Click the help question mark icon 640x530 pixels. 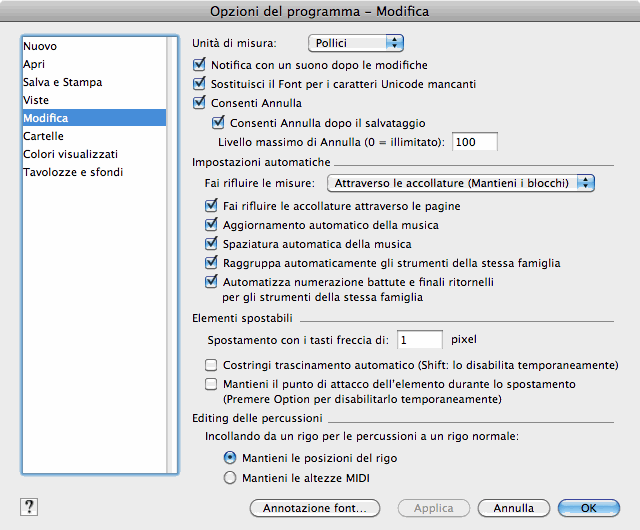click(27, 507)
